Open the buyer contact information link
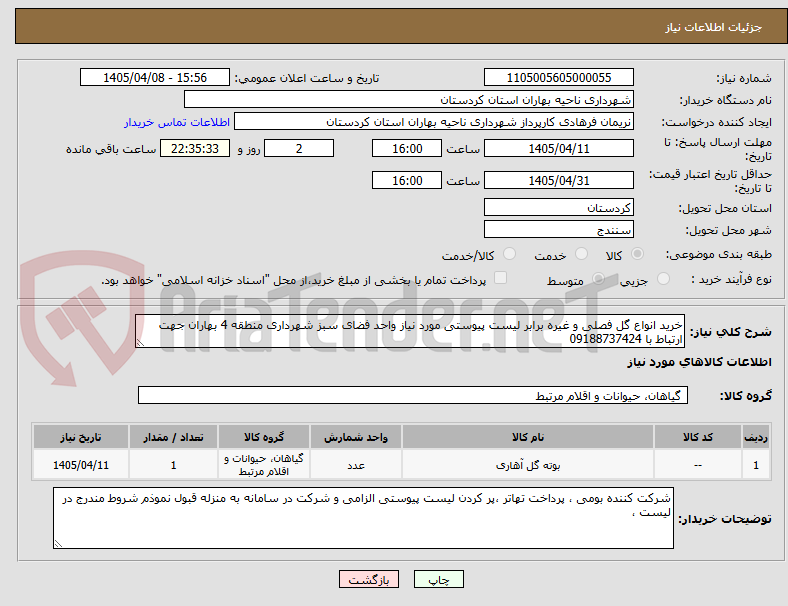Image resolution: width=788 pixels, height=606 pixels. pos(177,122)
